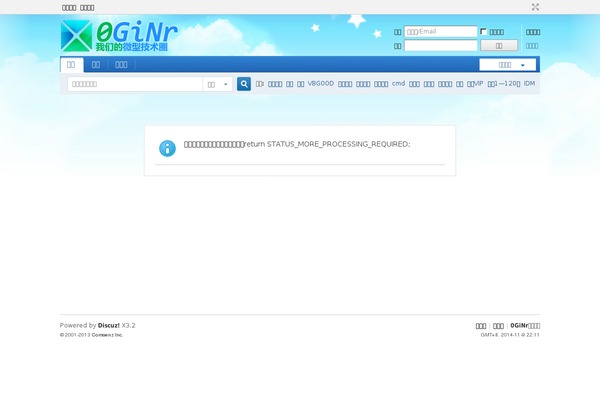Click the magnifier search button

click(244, 84)
